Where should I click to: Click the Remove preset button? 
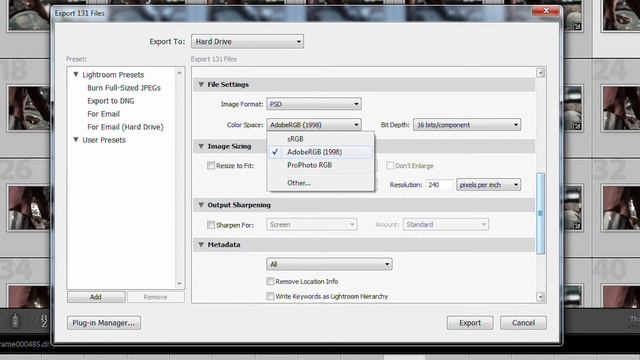[x=156, y=297]
